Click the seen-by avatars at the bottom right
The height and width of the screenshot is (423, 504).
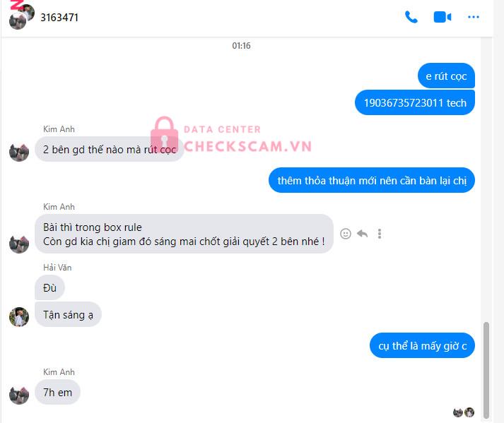click(464, 412)
